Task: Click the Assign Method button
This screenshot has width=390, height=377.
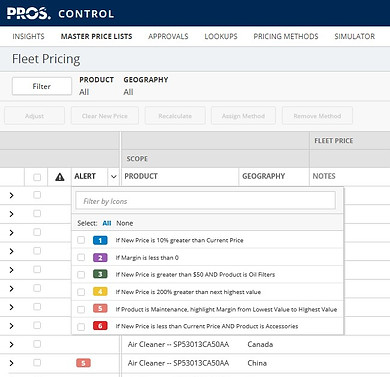Action: click(243, 116)
